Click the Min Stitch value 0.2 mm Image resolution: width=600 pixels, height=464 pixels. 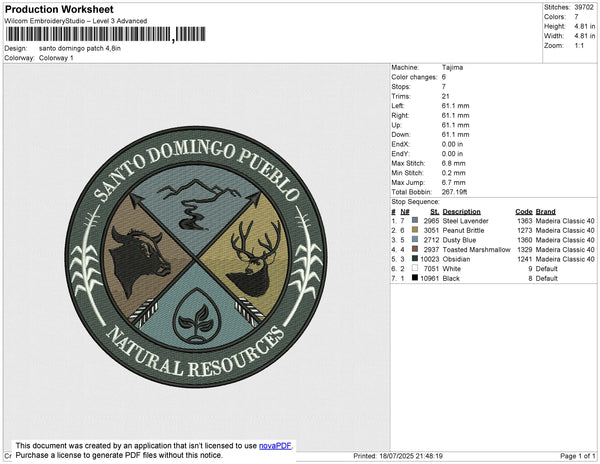[453, 173]
